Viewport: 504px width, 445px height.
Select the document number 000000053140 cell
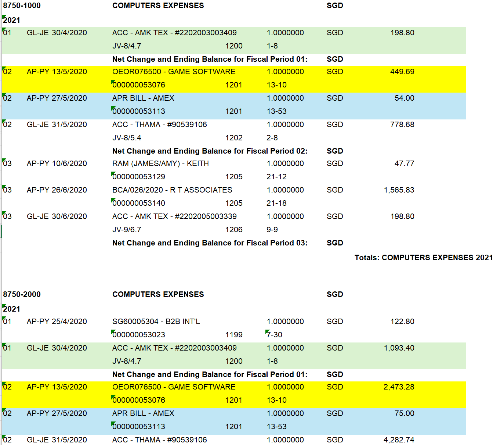pos(139,203)
